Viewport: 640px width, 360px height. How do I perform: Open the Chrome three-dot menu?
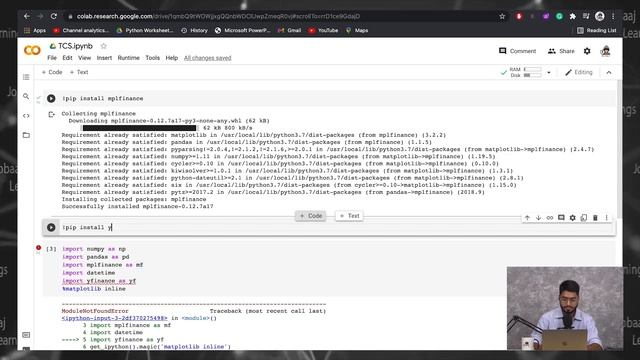tap(613, 16)
